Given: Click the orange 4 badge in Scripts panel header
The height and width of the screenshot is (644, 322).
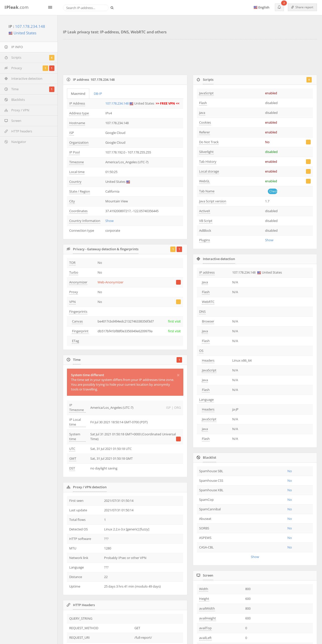Looking at the screenshot, I should pyautogui.click(x=309, y=80).
